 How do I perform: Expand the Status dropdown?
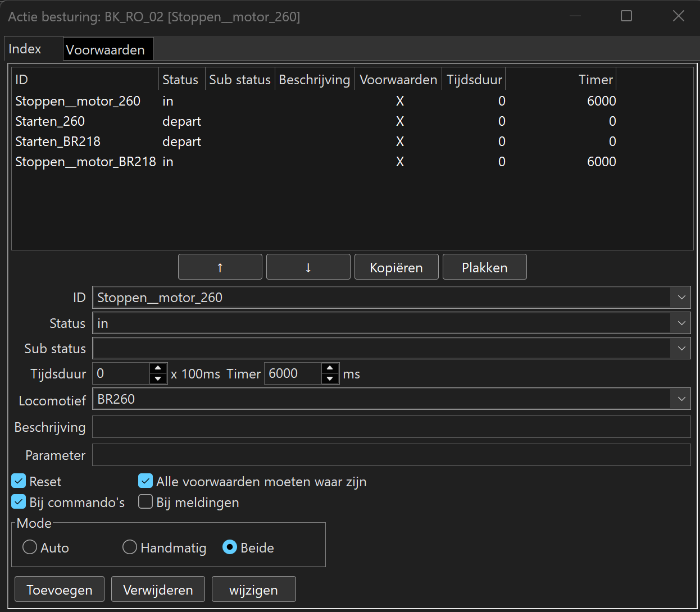coord(681,323)
